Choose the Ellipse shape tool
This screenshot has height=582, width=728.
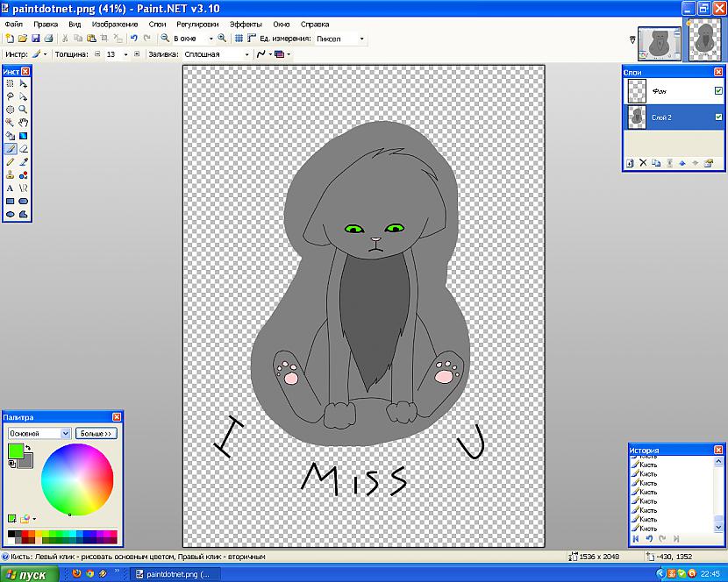[x=11, y=214]
